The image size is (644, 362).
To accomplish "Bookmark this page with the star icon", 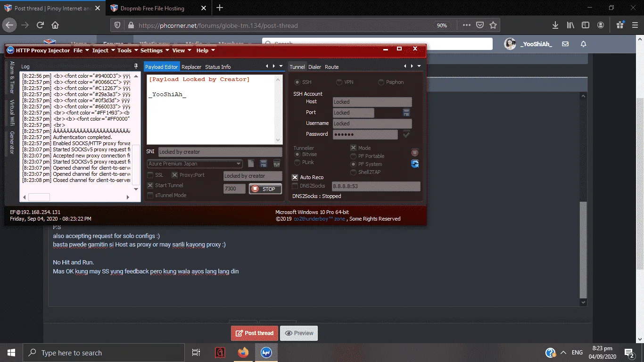I will tap(493, 25).
